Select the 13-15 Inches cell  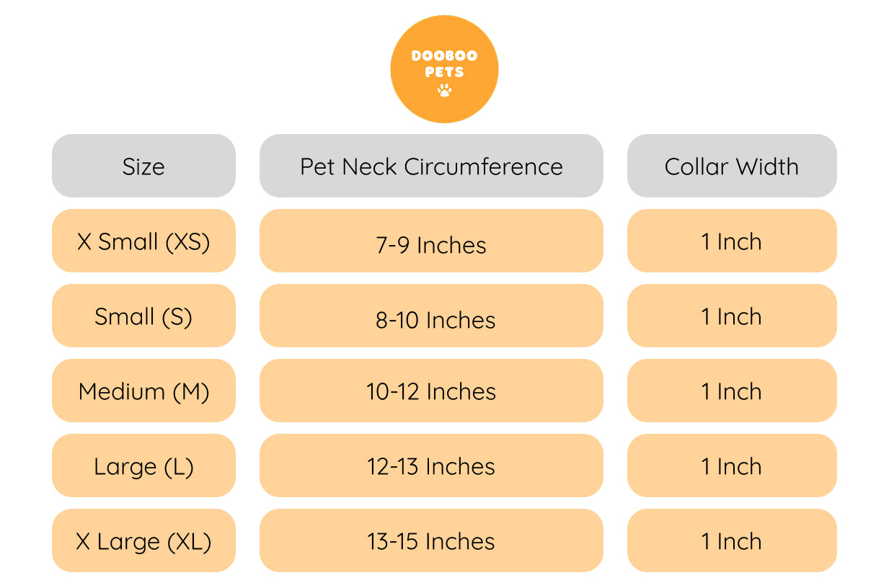tap(431, 541)
